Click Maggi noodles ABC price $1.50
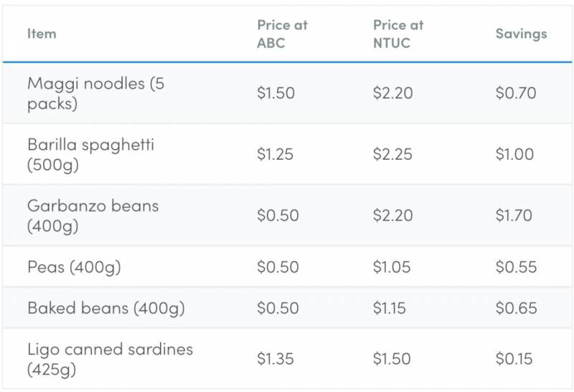This screenshot has width=574, height=392. [276, 93]
